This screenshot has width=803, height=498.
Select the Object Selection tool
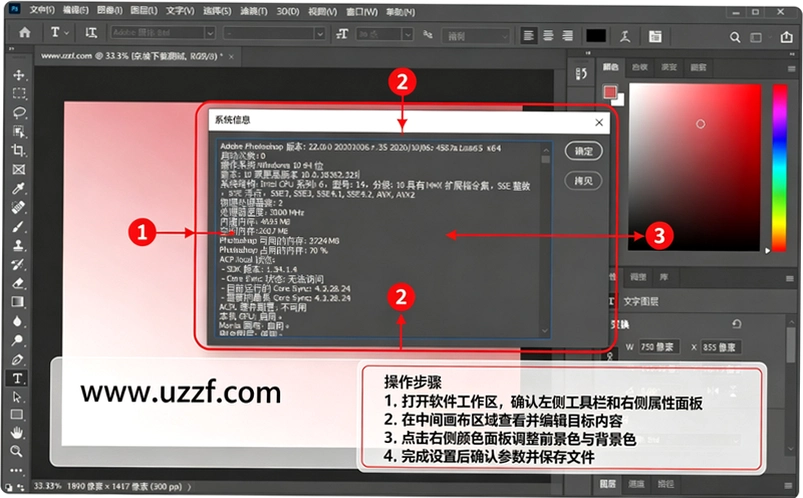19,132
